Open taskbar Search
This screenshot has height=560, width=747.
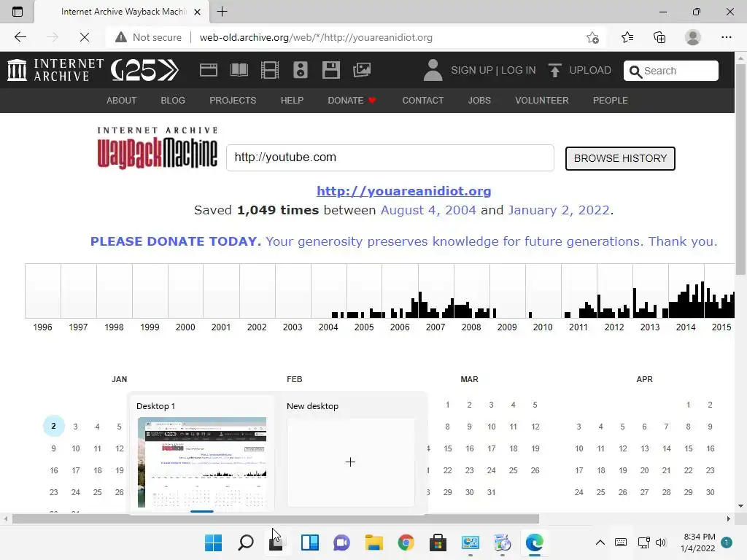245,542
